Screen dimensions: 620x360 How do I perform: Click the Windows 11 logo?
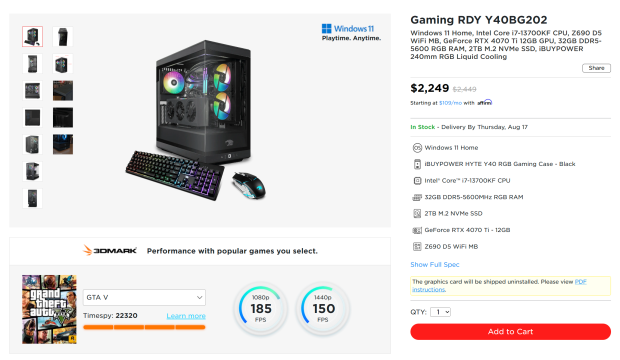pyautogui.click(x=348, y=28)
